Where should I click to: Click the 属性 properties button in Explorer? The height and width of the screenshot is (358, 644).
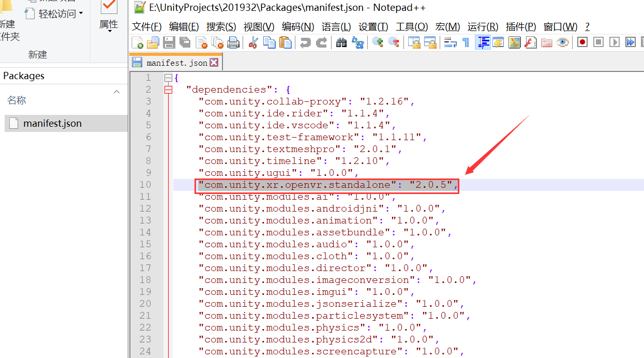pos(109,16)
